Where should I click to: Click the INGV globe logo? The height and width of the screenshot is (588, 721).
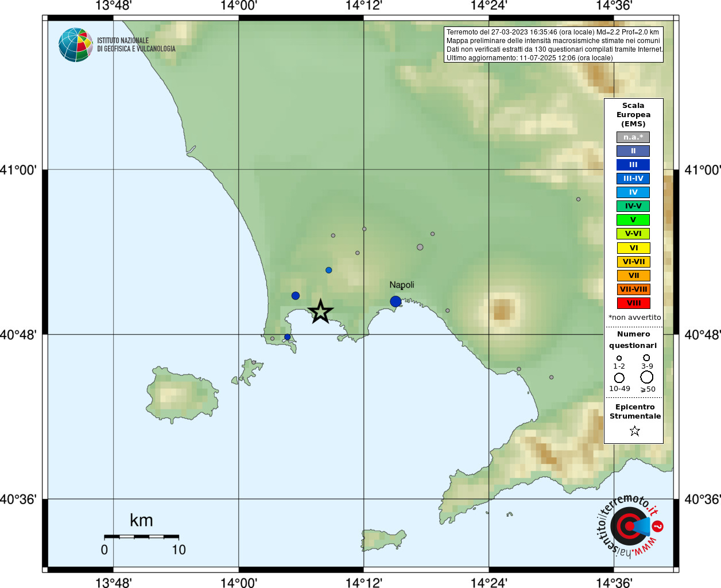pos(76,45)
